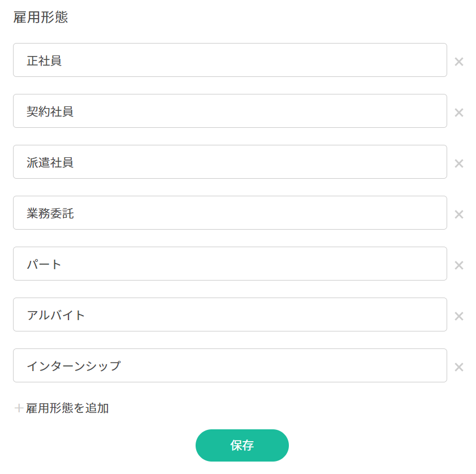Click the 雇用形態 section heading

coord(41,18)
